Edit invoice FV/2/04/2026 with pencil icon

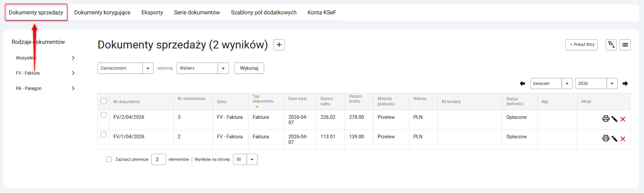coord(614,119)
